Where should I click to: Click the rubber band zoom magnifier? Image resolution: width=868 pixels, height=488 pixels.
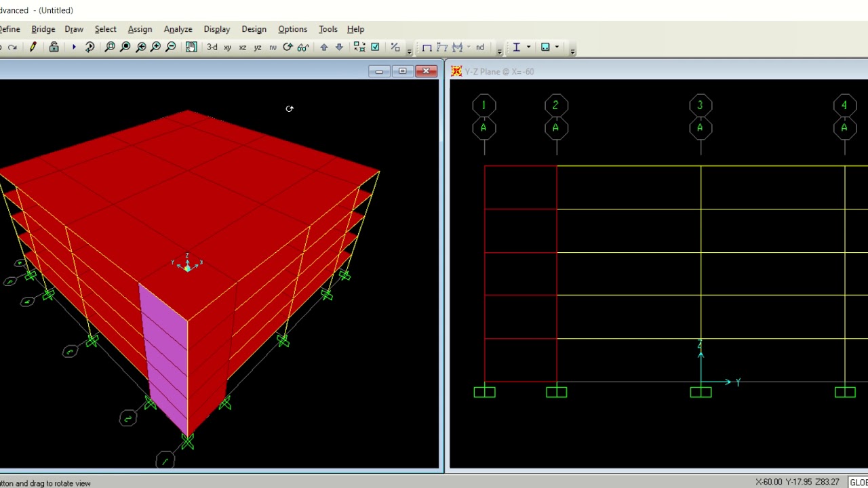(x=110, y=47)
